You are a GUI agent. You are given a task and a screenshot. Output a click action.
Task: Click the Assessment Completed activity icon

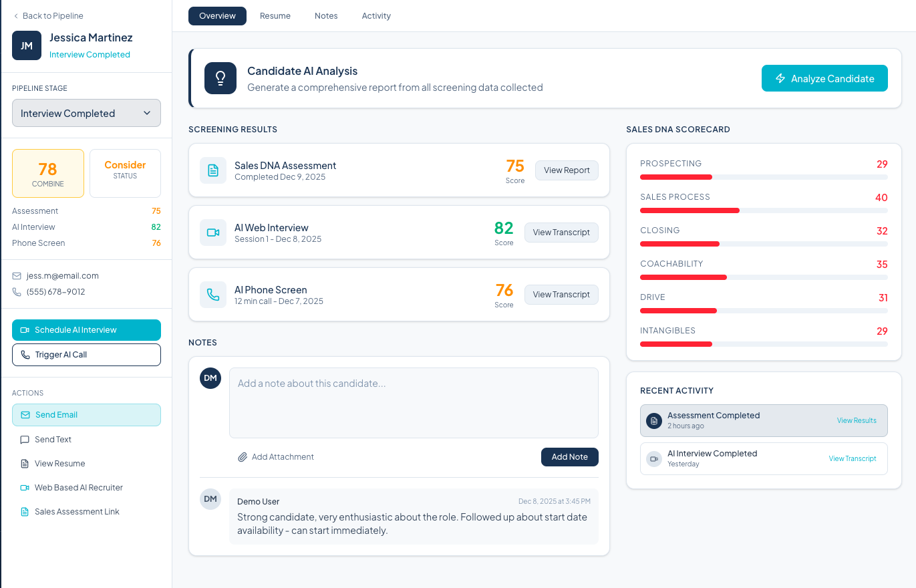click(x=653, y=420)
